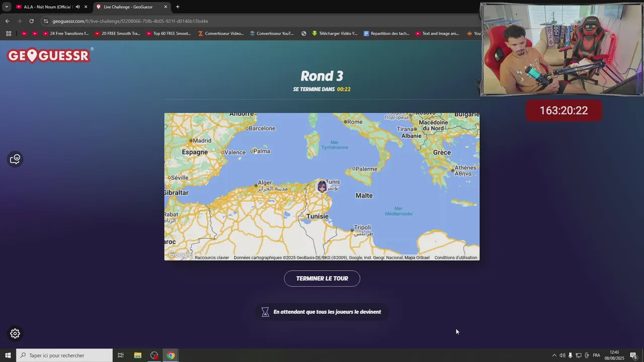The height and width of the screenshot is (362, 644).
Task: Click the Tunisie label on the map
Action: [317, 216]
